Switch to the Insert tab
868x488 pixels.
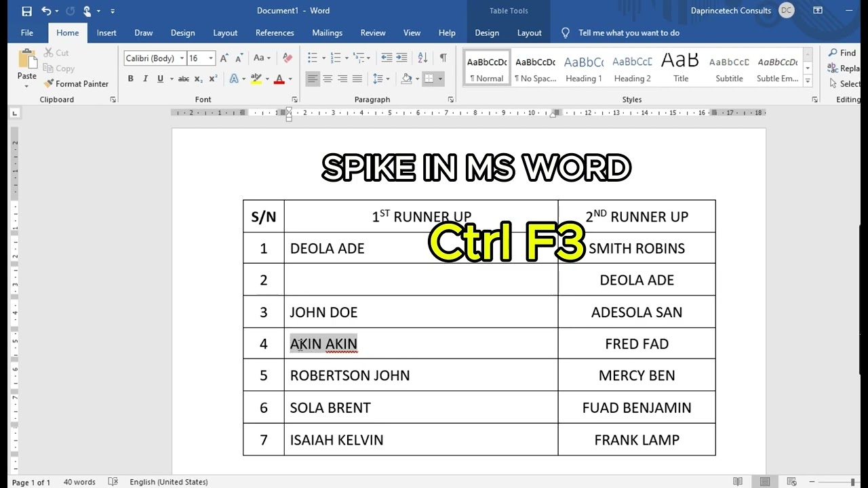tap(106, 33)
